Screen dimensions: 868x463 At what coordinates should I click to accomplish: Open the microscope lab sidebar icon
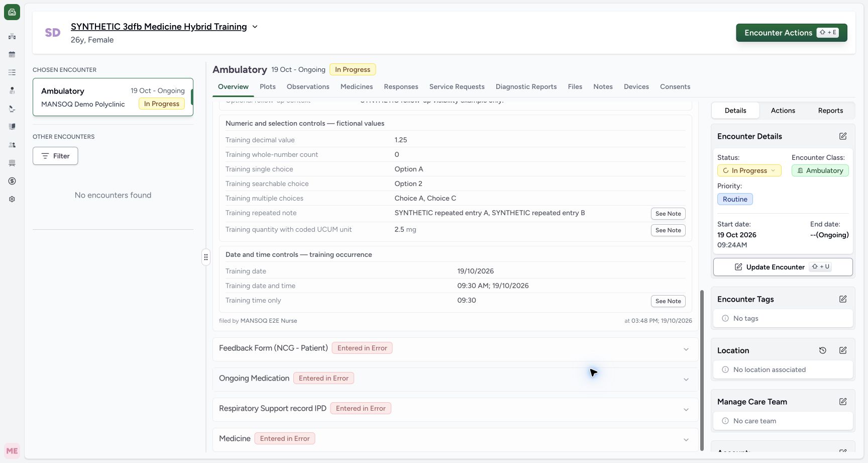[x=12, y=109]
